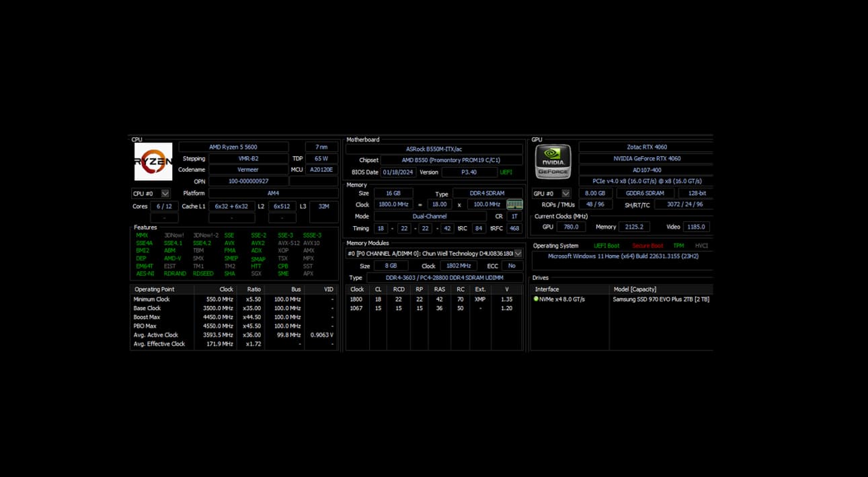Screen dimensions: 868x477
Task: Click the memory module icon beside 100.0 MHz
Action: [514, 205]
